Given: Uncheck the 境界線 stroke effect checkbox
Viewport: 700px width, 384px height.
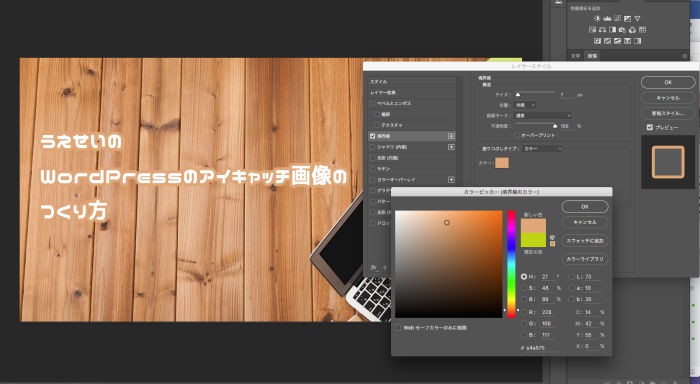Looking at the screenshot, I should click(x=372, y=136).
